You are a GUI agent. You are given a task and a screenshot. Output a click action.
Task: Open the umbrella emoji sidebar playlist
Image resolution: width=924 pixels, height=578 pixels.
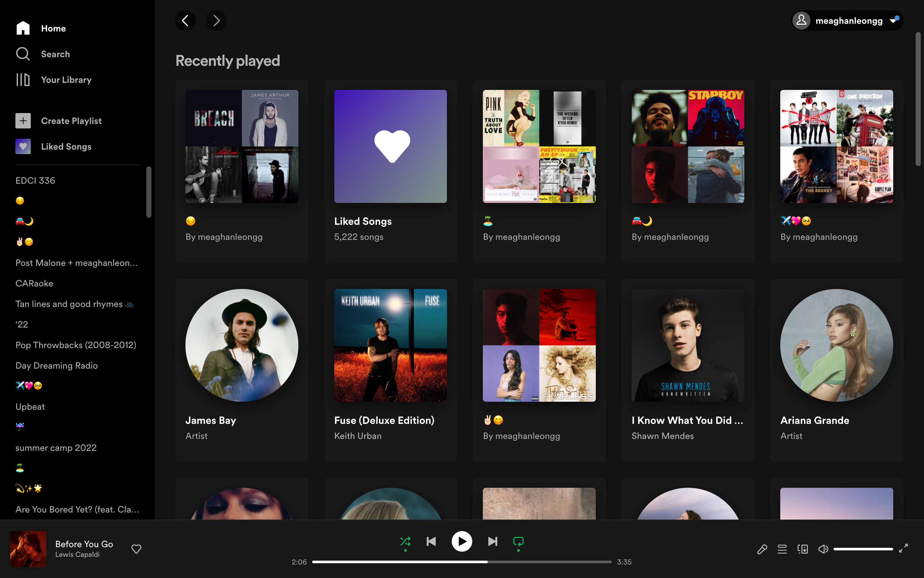coord(20,427)
